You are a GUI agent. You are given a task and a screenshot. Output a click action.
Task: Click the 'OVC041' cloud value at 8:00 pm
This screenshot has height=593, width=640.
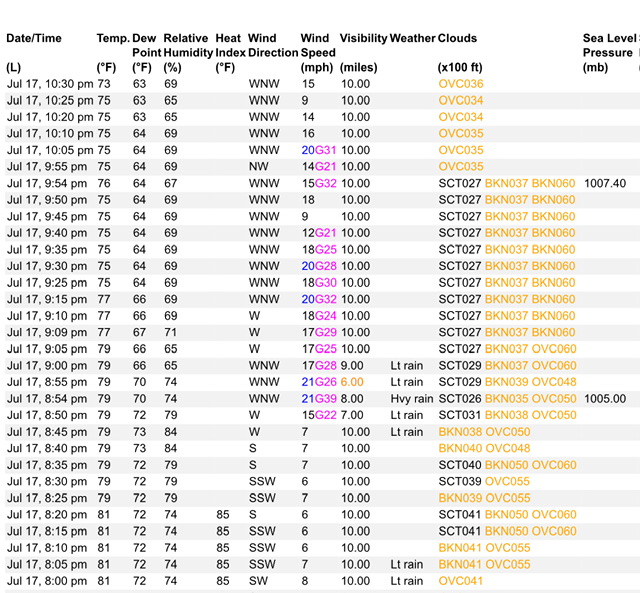[461, 581]
